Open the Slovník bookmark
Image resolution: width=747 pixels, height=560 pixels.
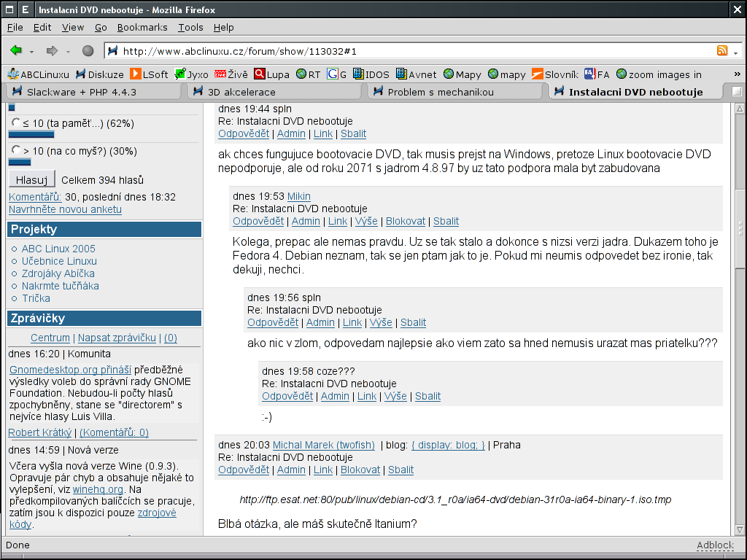(x=554, y=74)
